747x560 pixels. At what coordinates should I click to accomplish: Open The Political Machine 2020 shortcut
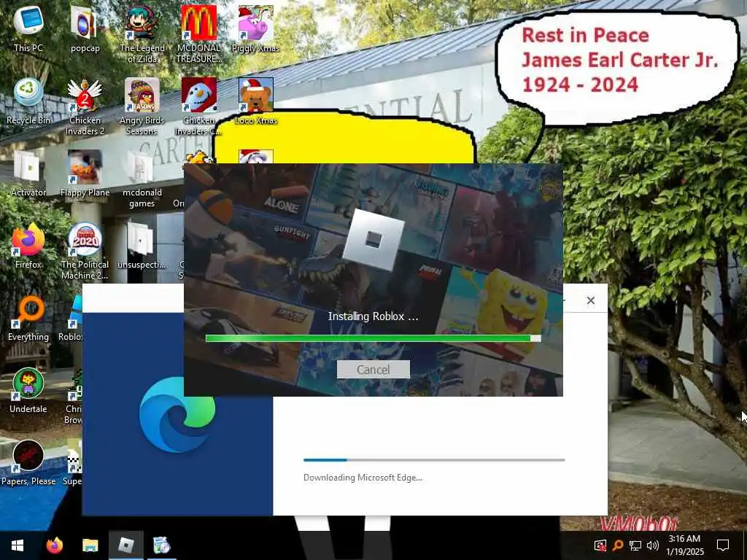point(85,251)
